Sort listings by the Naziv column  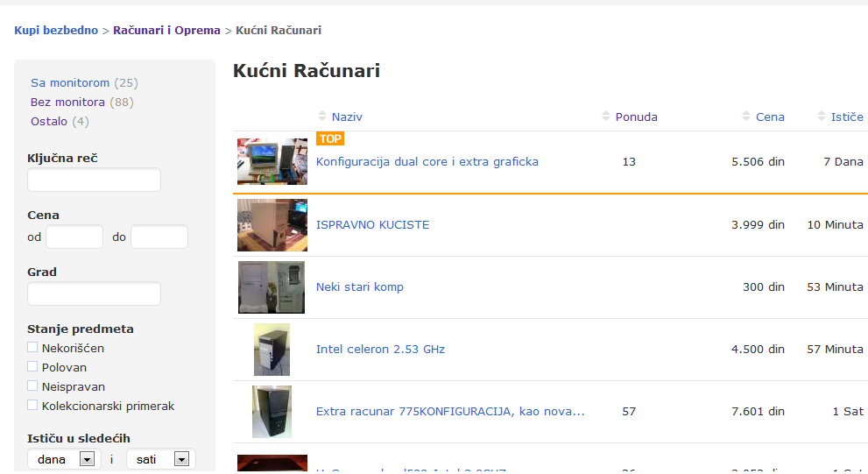coord(347,117)
